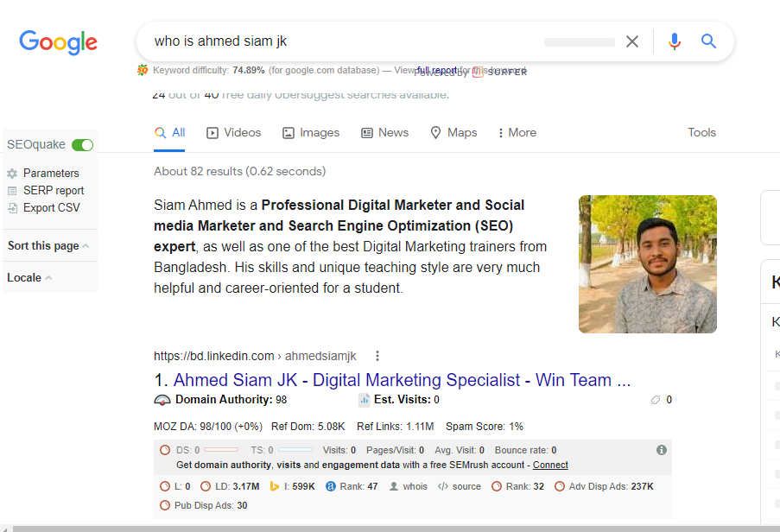Click About 82 results stats text
The image size is (780, 532).
240,171
